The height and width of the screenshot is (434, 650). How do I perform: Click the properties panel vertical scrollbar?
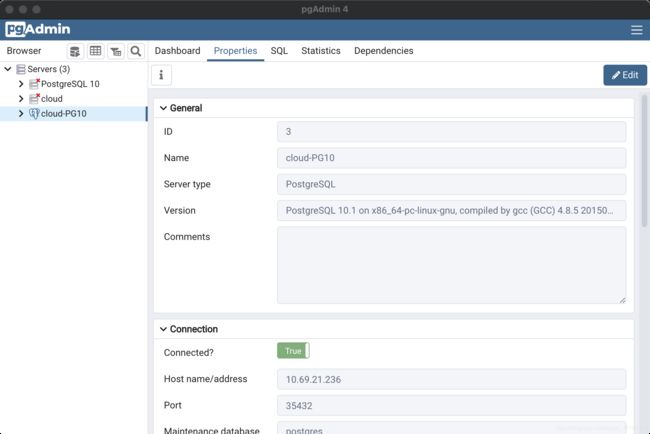click(644, 162)
